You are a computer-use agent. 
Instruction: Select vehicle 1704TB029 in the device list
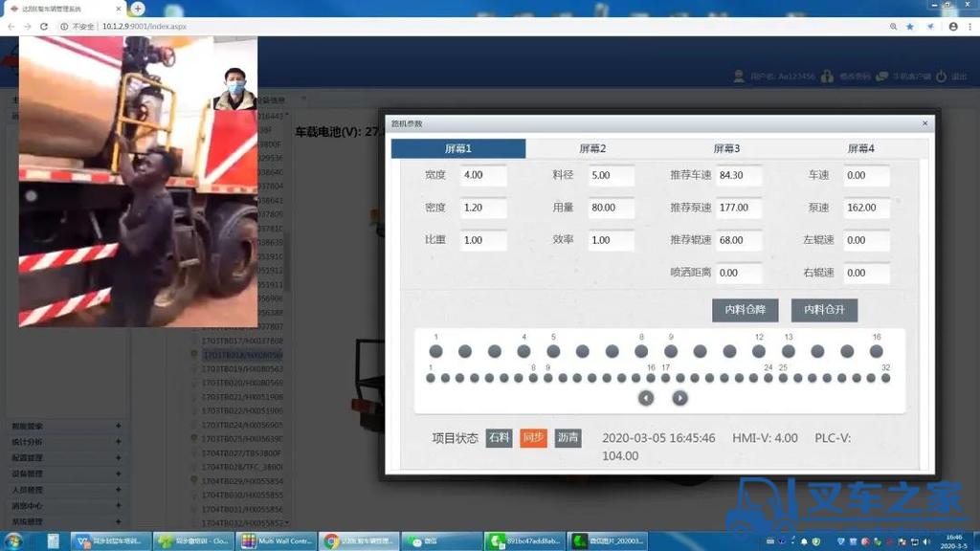pos(242,481)
